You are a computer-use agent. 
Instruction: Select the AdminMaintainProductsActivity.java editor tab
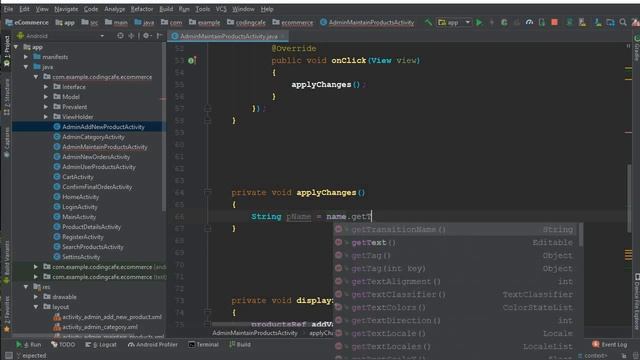pyautogui.click(x=229, y=36)
